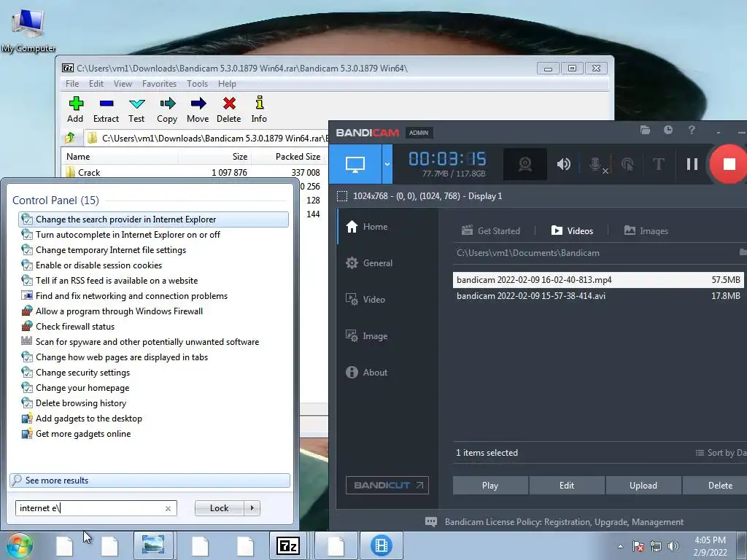
Task: Switch to the Images tab in Bandicam
Action: [x=646, y=231]
